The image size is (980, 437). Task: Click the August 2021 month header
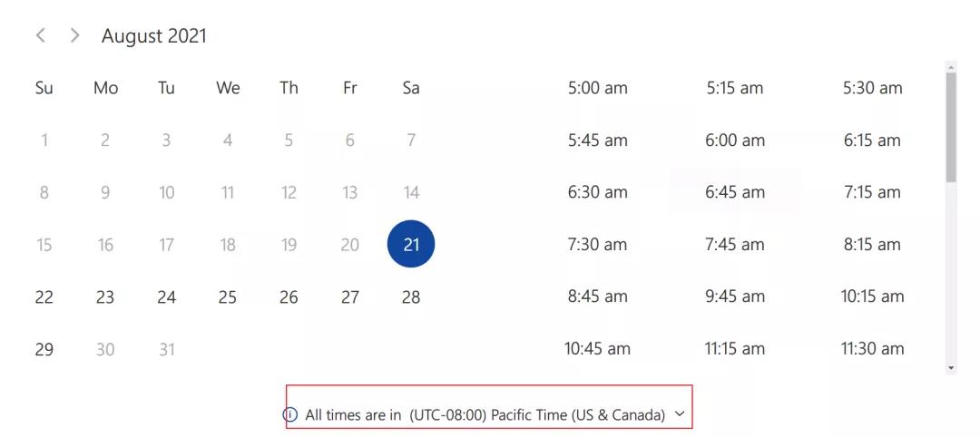pyautogui.click(x=153, y=35)
